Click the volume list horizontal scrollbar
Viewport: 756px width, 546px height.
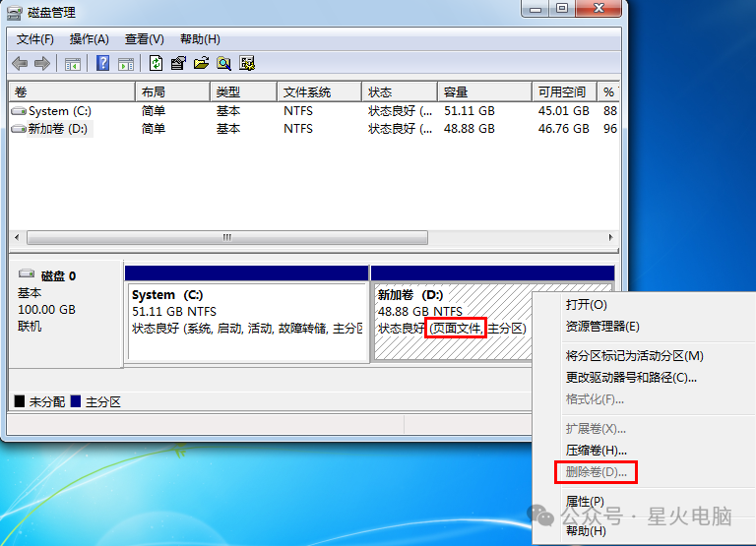coord(226,238)
